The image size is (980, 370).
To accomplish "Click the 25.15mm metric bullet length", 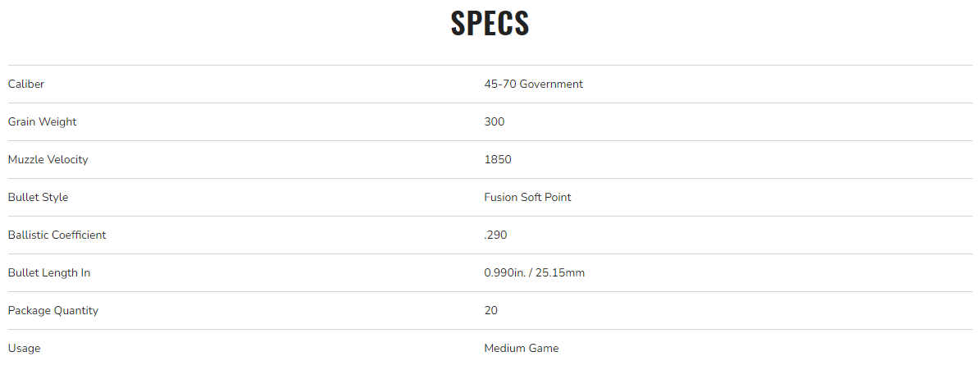I will (562, 272).
